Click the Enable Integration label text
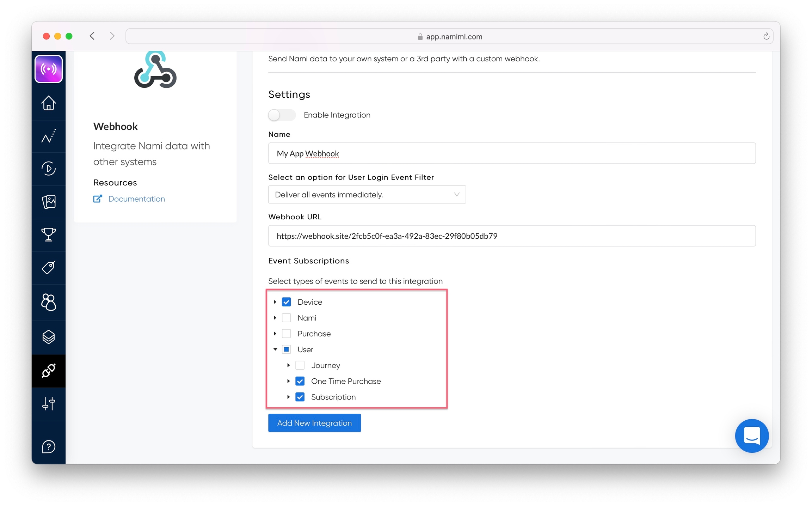The width and height of the screenshot is (812, 506). pos(337,115)
